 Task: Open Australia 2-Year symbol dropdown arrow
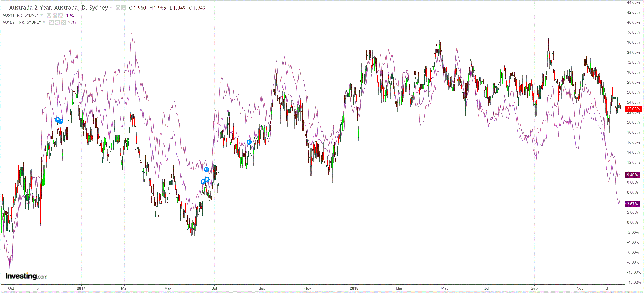[x=111, y=8]
